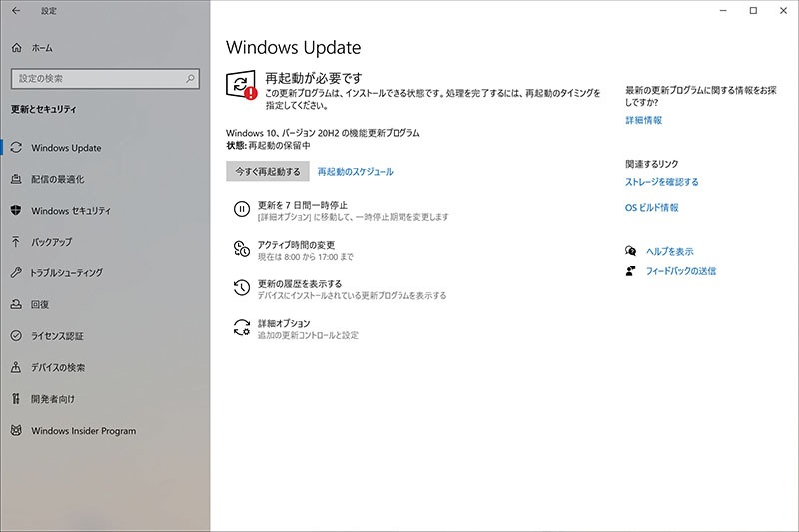The image size is (799, 532).
Task: Focus the 設定の検索 search field
Action: [105, 79]
